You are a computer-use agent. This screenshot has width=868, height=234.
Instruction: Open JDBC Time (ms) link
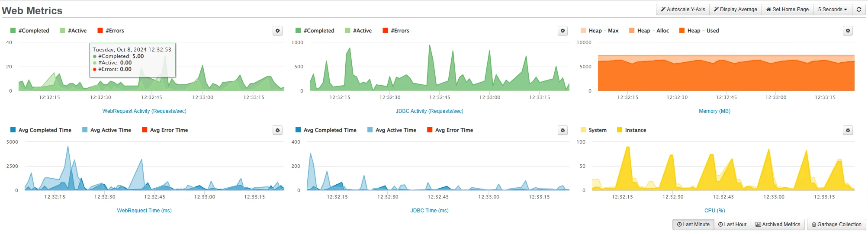(429, 211)
